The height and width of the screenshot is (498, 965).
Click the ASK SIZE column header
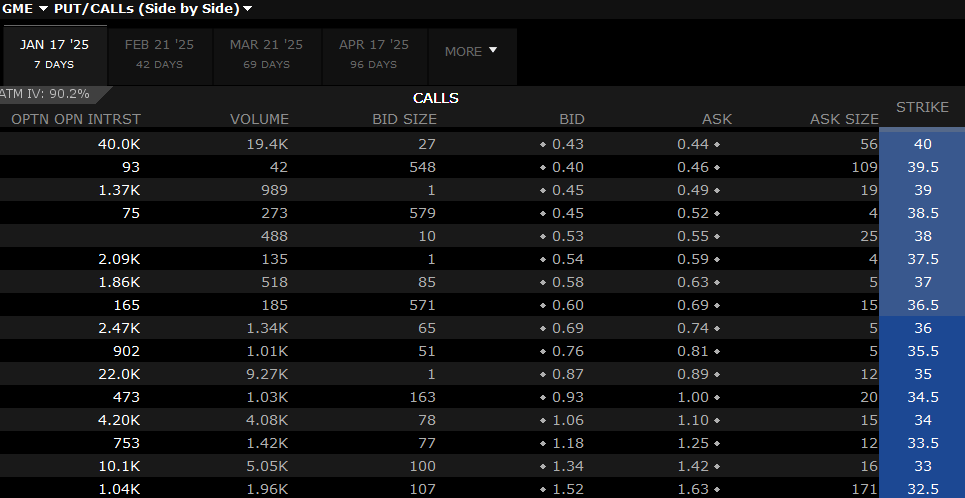(x=843, y=119)
